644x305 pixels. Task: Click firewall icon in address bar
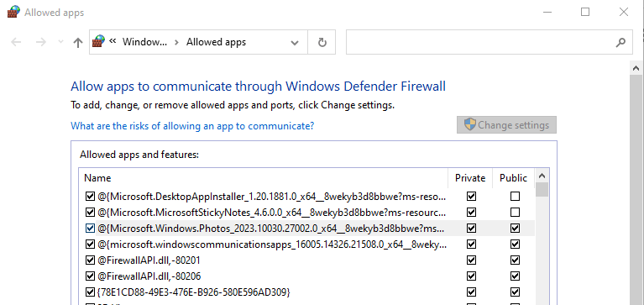point(98,41)
